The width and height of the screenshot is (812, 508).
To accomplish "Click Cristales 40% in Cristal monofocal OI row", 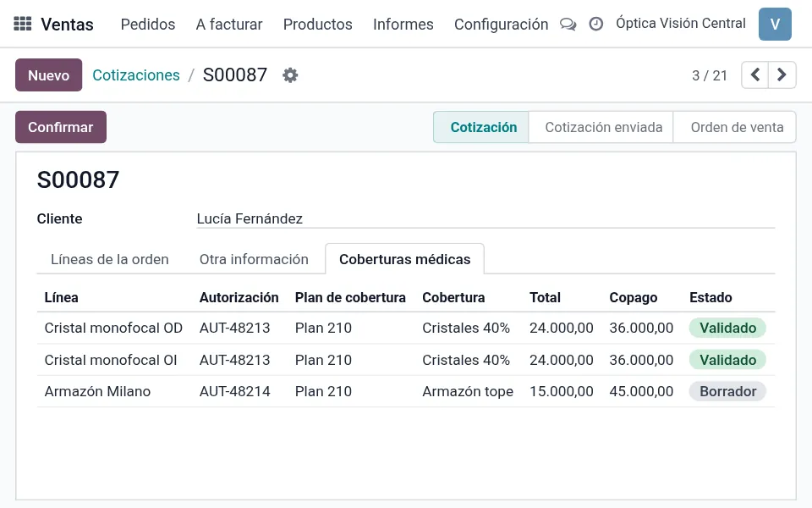I will tap(465, 360).
